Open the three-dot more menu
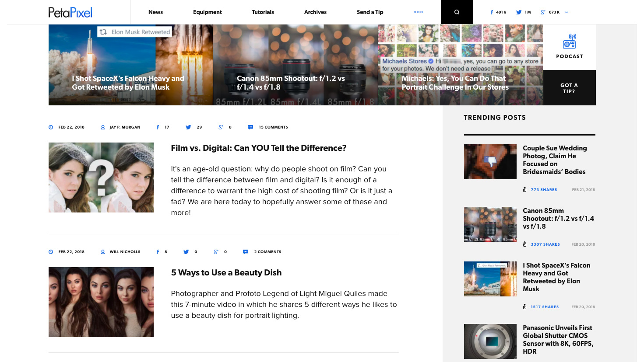Screen dimensions: 644x362 coord(418,12)
